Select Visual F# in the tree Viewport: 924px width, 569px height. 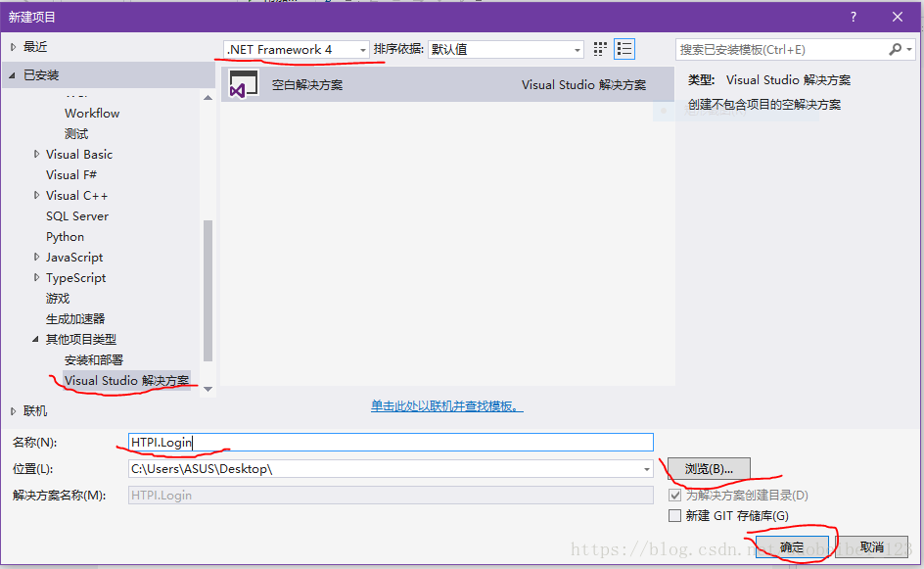tap(71, 175)
